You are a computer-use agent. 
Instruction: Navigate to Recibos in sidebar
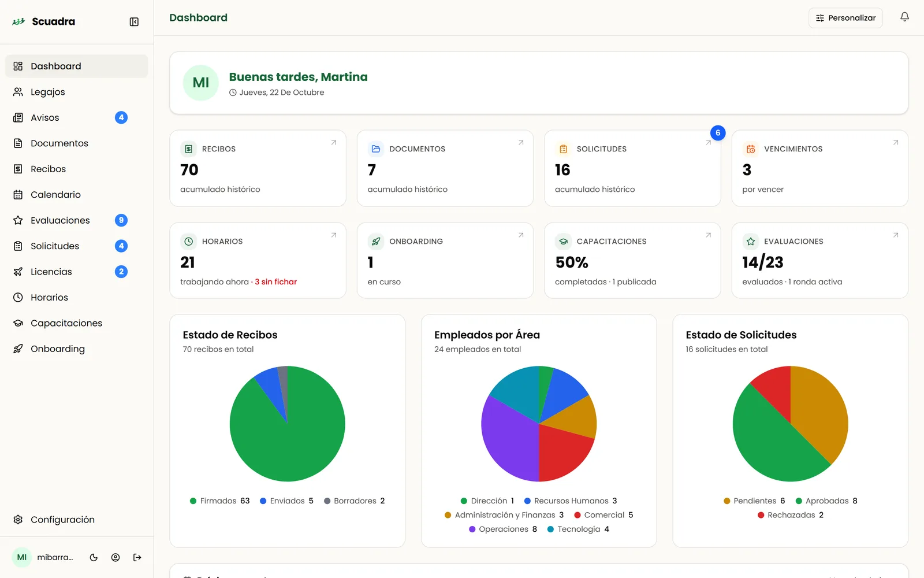point(77,169)
